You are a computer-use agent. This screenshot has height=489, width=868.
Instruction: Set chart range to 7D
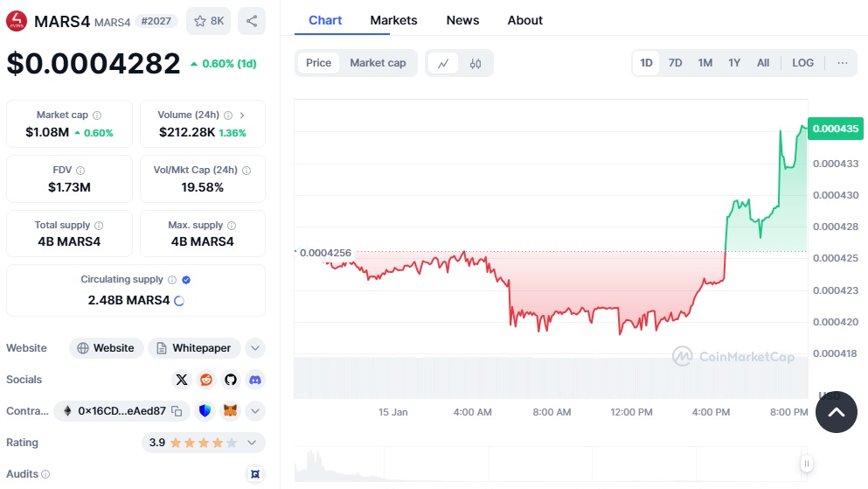tap(675, 63)
